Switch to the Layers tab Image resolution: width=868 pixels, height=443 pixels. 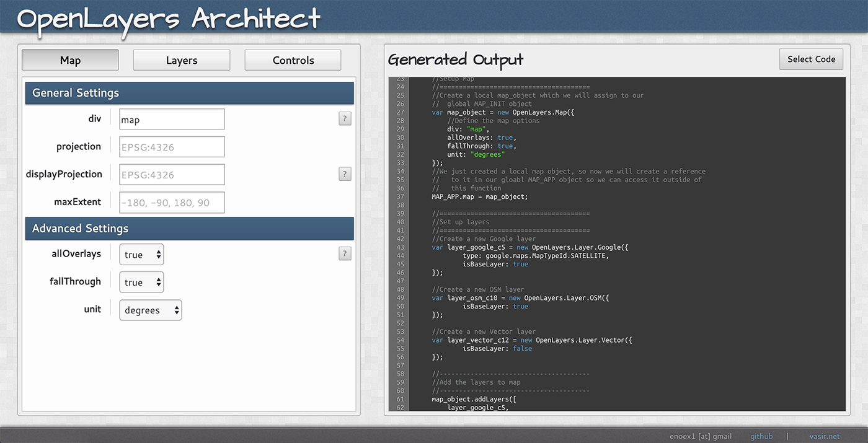[x=182, y=60]
